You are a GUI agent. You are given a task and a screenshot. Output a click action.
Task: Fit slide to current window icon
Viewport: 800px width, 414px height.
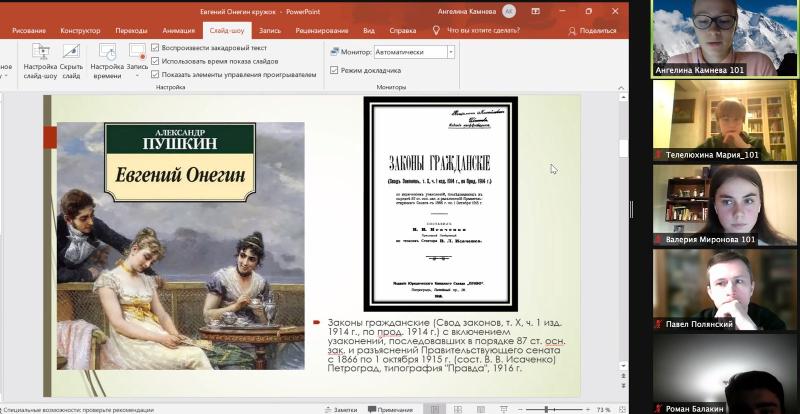click(622, 409)
